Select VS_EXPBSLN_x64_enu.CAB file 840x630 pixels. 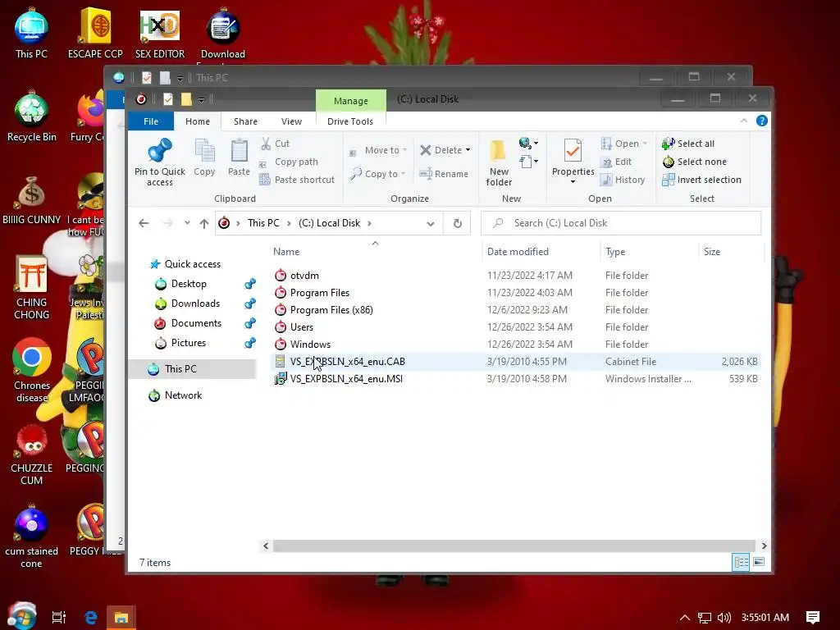pos(517,362)
